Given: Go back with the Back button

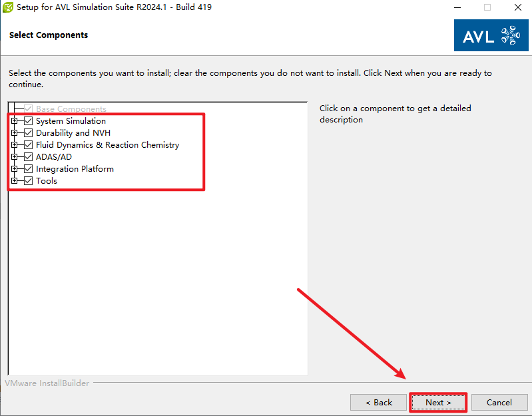Looking at the screenshot, I should pos(379,402).
